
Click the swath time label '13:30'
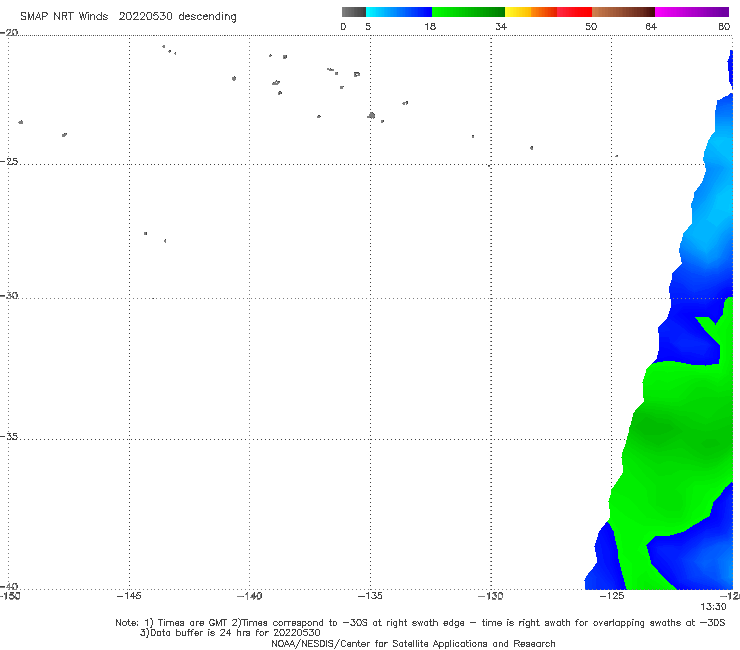point(713,607)
